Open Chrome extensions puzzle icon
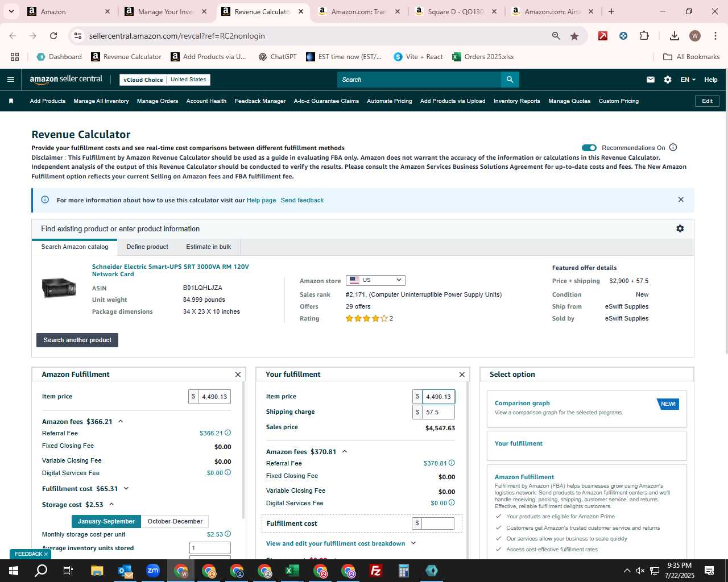 [644, 36]
